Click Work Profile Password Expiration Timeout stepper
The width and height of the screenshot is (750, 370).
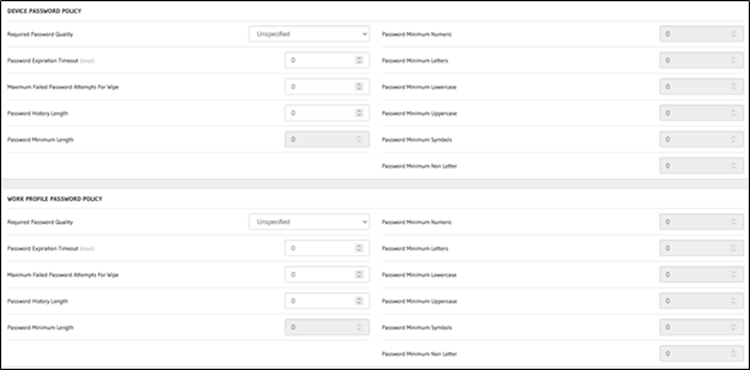pos(359,248)
